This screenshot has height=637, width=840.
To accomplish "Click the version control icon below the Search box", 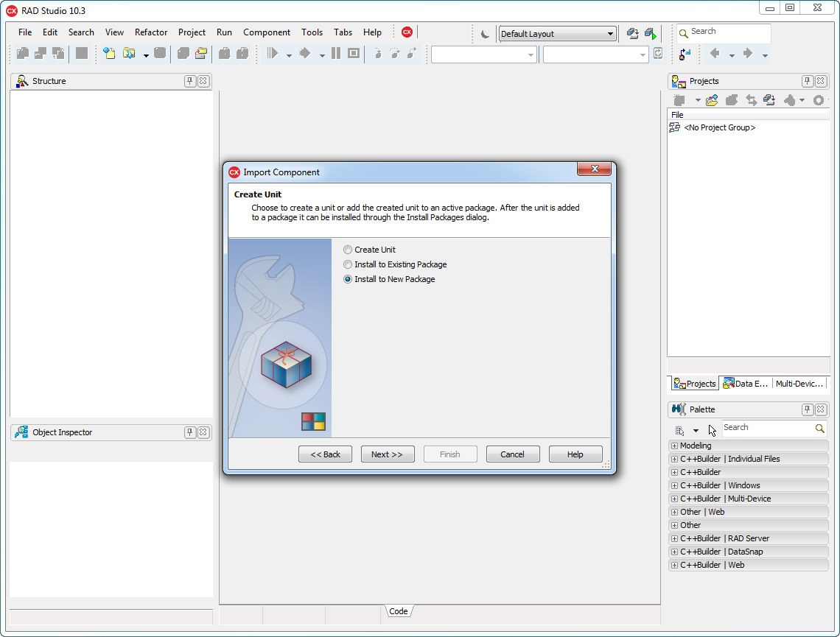I will (x=685, y=54).
